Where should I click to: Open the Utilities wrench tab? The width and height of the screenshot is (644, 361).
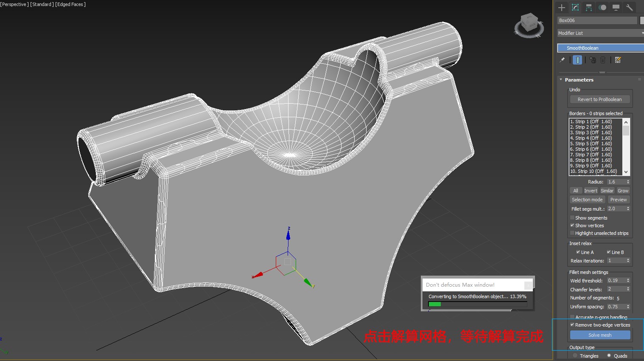tap(630, 7)
